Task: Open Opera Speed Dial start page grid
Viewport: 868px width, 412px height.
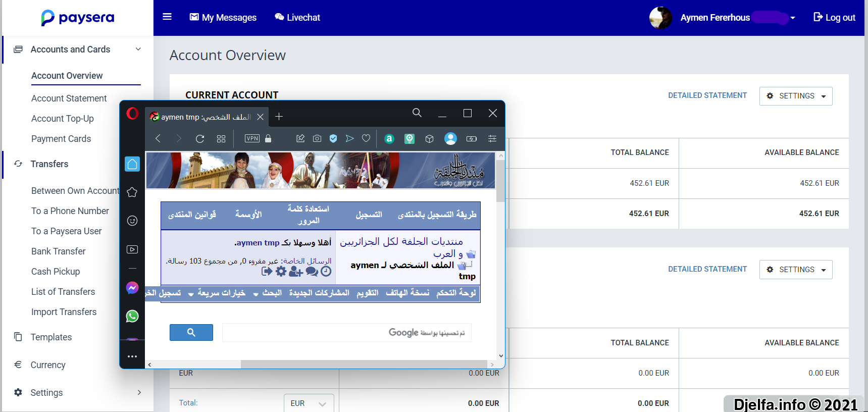Action: pos(221,138)
